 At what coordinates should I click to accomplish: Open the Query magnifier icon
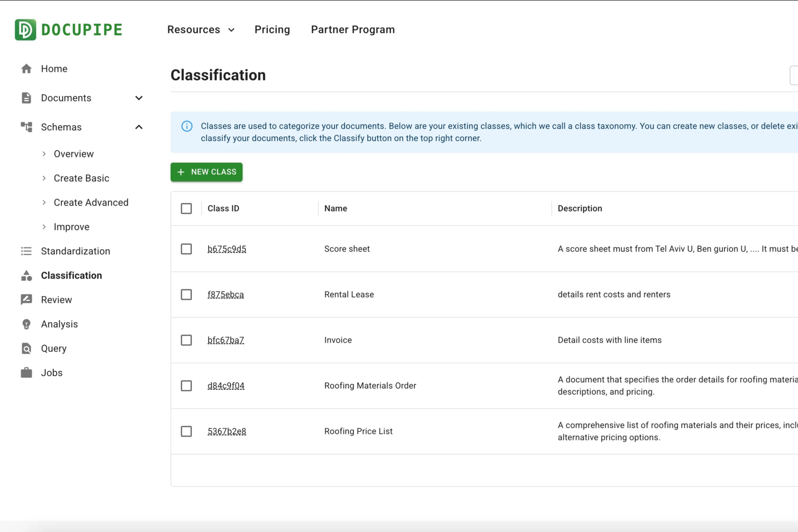[26, 348]
